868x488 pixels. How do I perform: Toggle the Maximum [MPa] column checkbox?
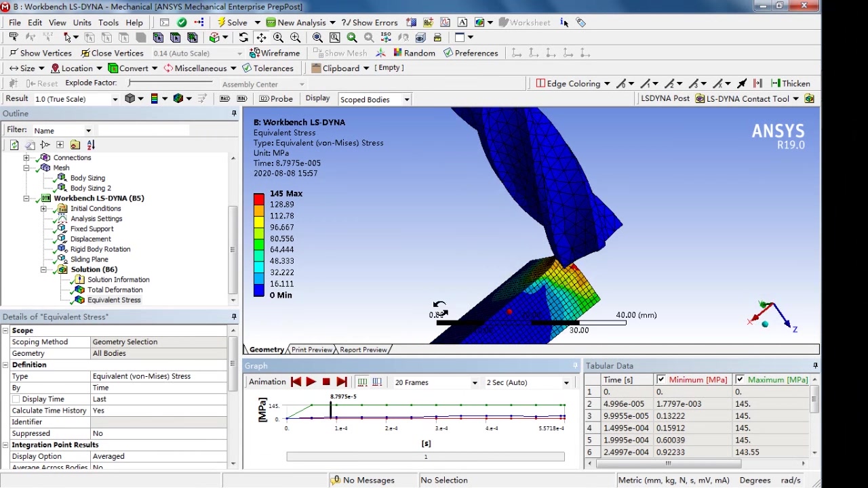click(739, 380)
